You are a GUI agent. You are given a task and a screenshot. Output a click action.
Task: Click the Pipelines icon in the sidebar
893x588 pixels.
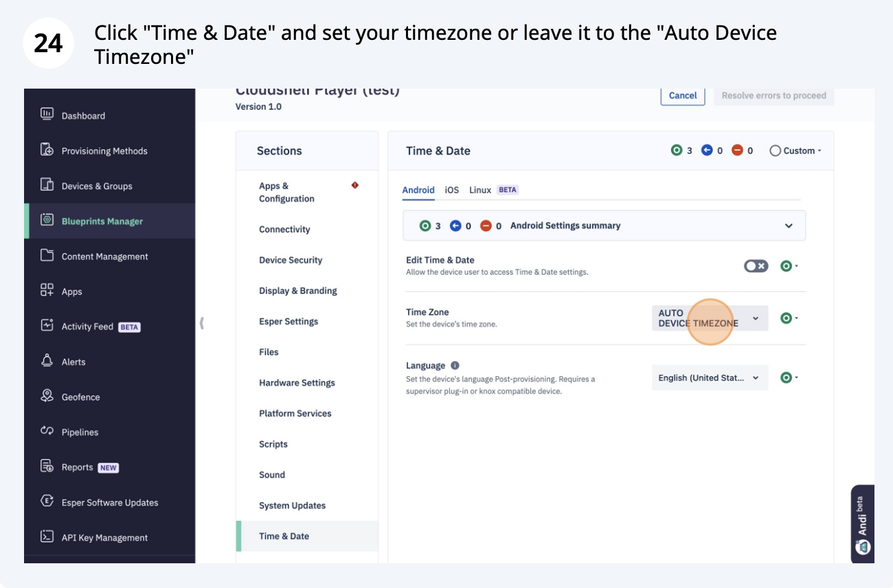click(x=47, y=431)
